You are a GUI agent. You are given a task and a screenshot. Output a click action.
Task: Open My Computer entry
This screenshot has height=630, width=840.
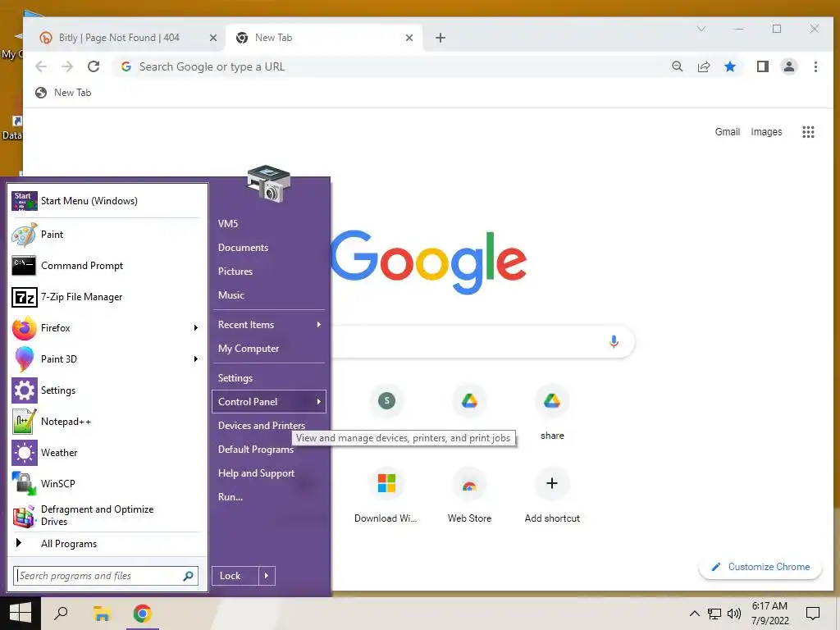[269, 348]
